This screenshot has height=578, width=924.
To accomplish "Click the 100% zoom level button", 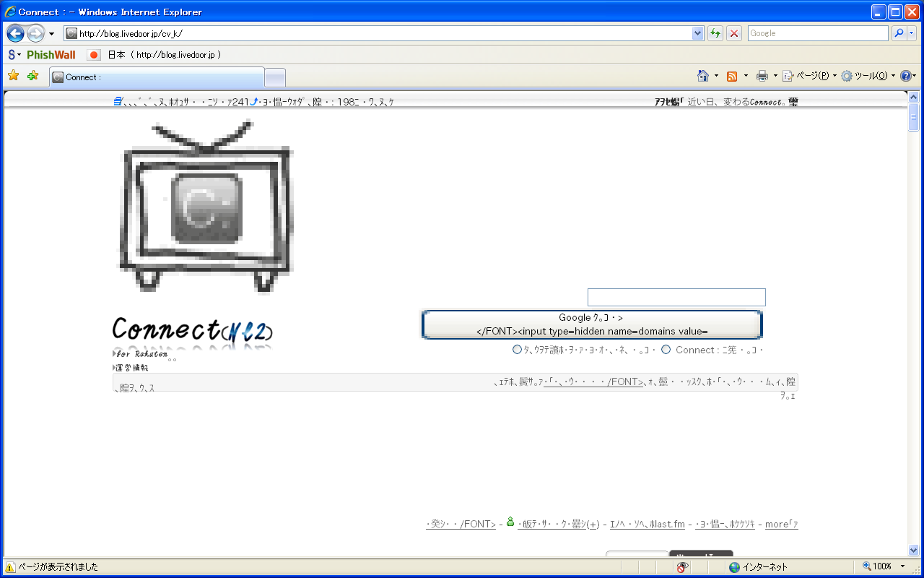I will click(x=878, y=567).
